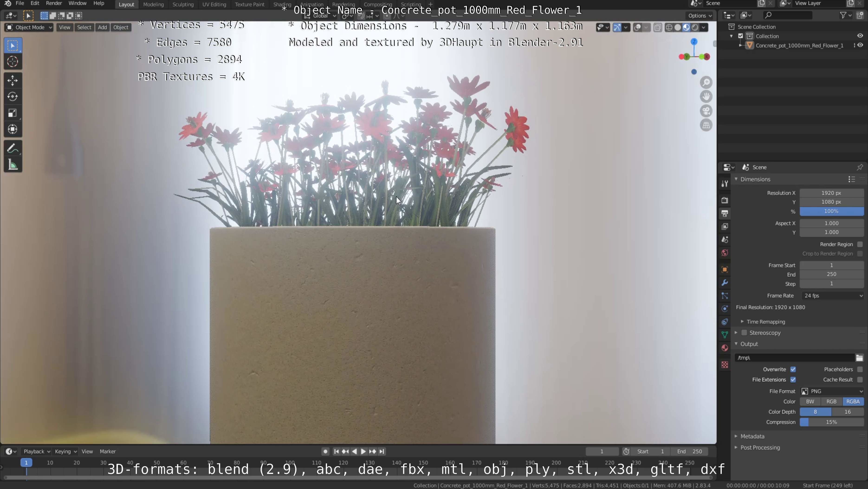The height and width of the screenshot is (489, 868).
Task: Select the Scale tool
Action: (13, 113)
